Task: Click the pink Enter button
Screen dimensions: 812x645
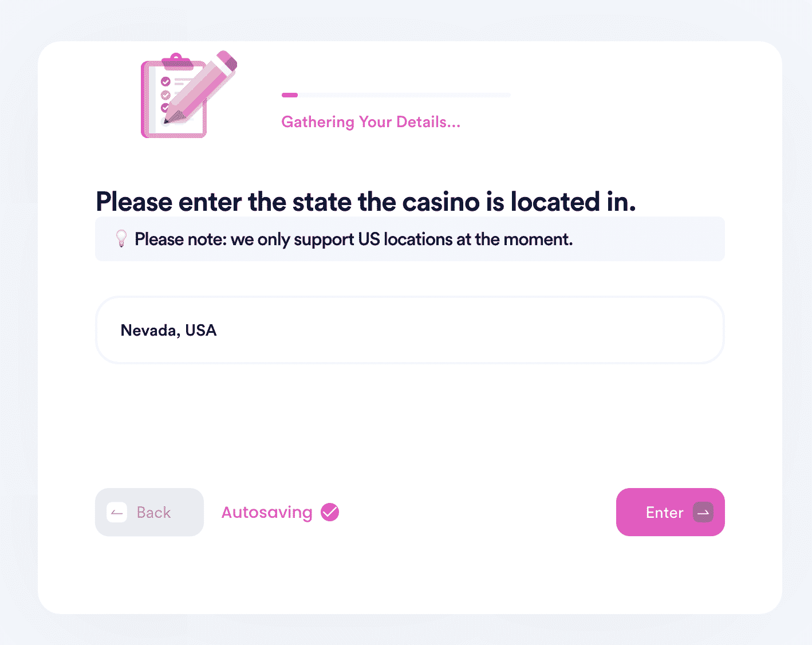Action: (671, 512)
